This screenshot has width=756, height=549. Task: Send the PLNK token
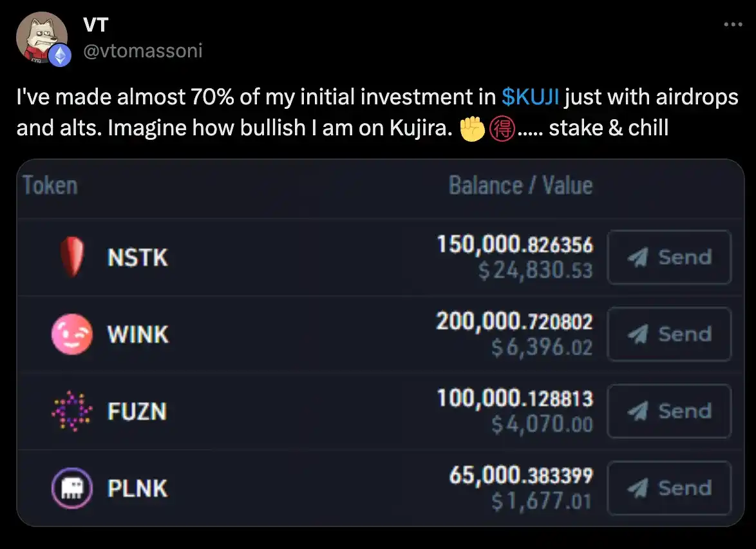click(x=669, y=488)
